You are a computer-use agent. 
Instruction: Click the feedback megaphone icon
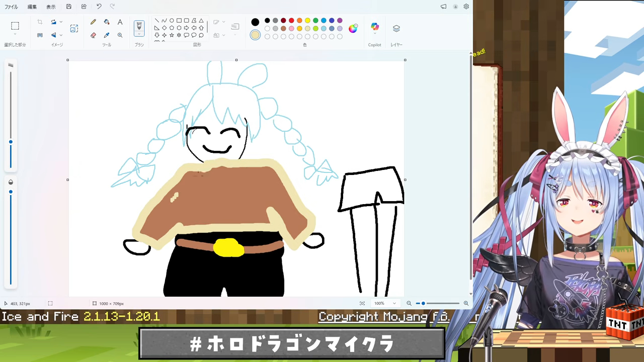pyautogui.click(x=443, y=7)
